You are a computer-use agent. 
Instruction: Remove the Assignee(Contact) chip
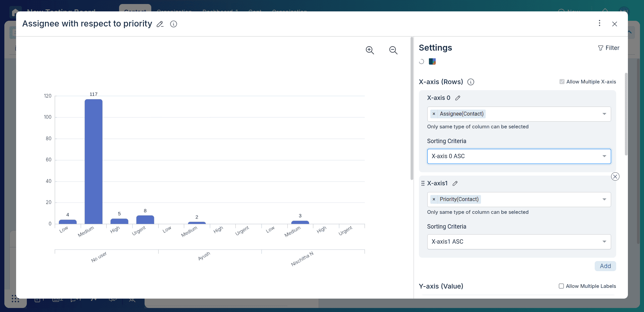coord(435,114)
